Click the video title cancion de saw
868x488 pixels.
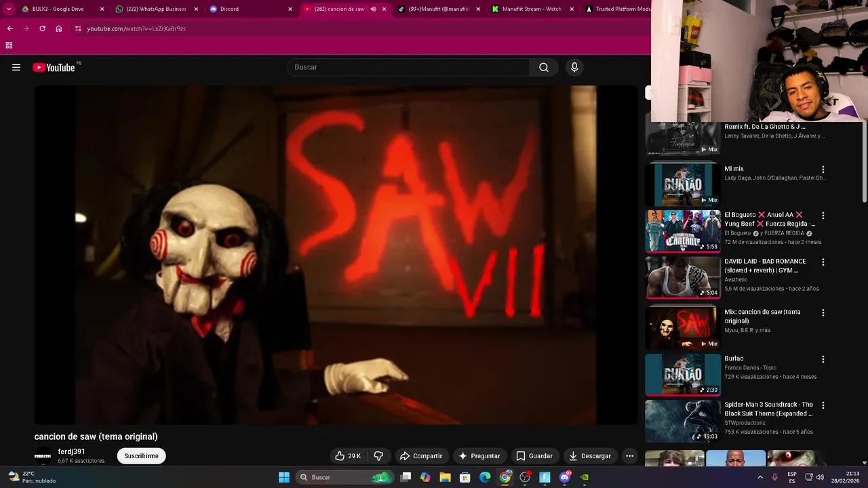pos(96,436)
